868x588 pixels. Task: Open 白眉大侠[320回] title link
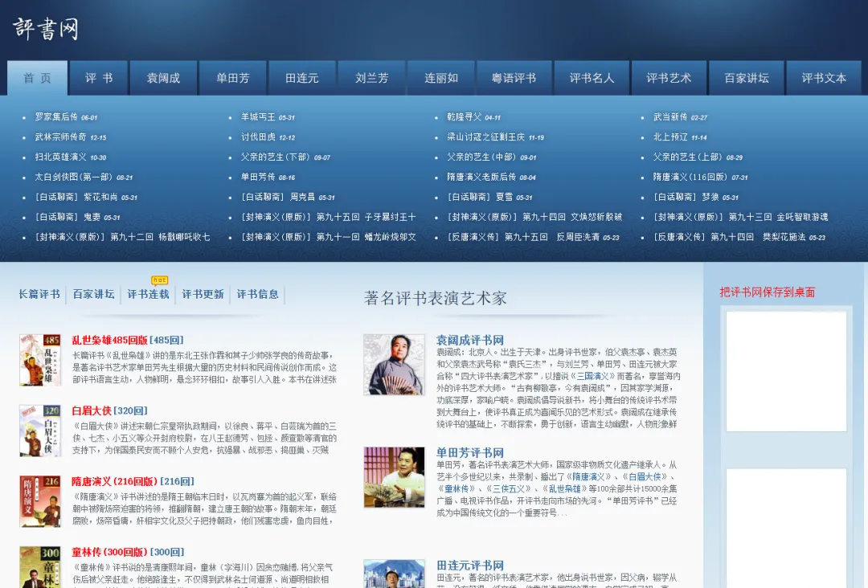coord(109,410)
